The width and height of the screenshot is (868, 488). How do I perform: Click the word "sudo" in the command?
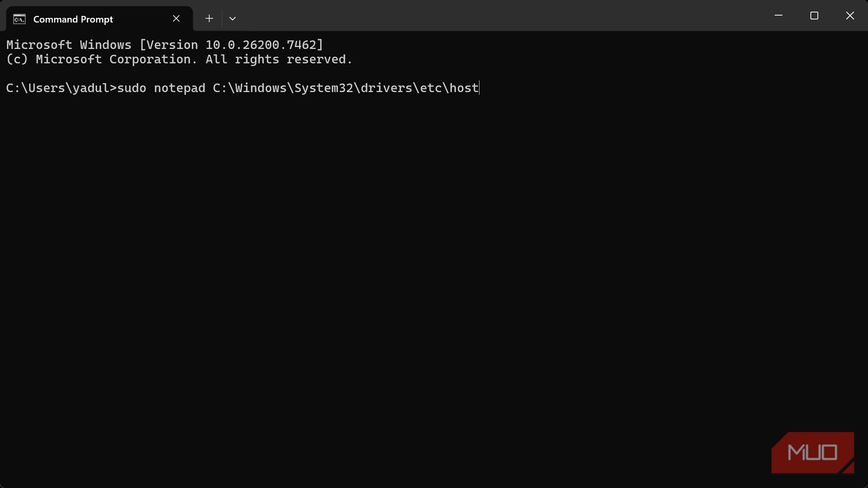132,88
